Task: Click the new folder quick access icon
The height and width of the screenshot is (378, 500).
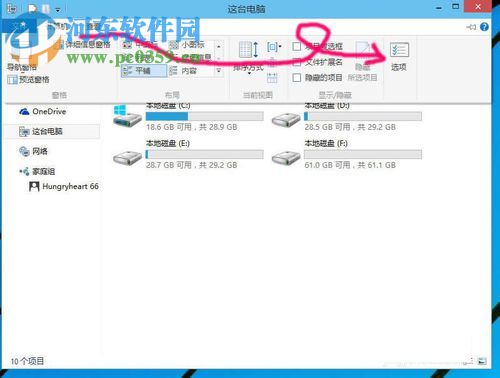Action: [x=46, y=8]
